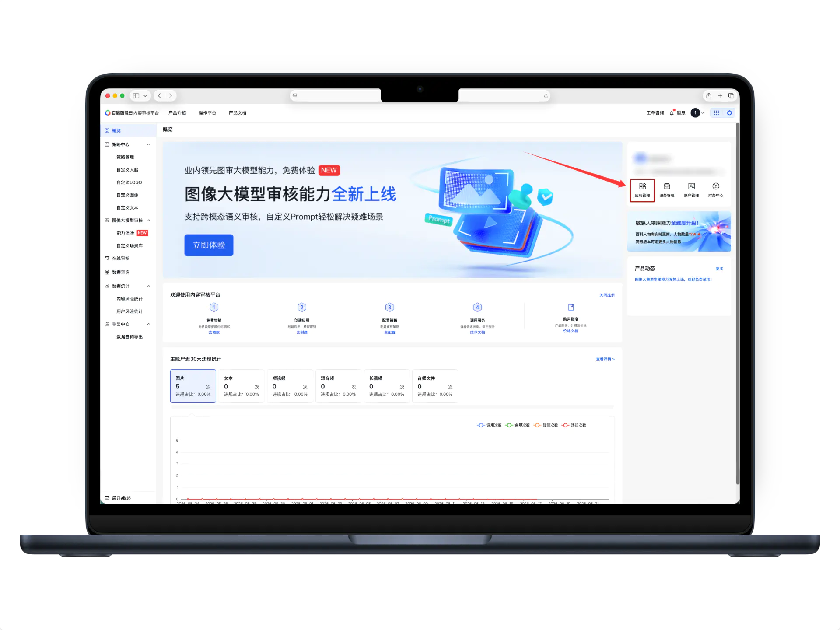Image resolution: width=840 pixels, height=630 pixels.
Task: Open 应用管理 app management icon
Action: (642, 190)
